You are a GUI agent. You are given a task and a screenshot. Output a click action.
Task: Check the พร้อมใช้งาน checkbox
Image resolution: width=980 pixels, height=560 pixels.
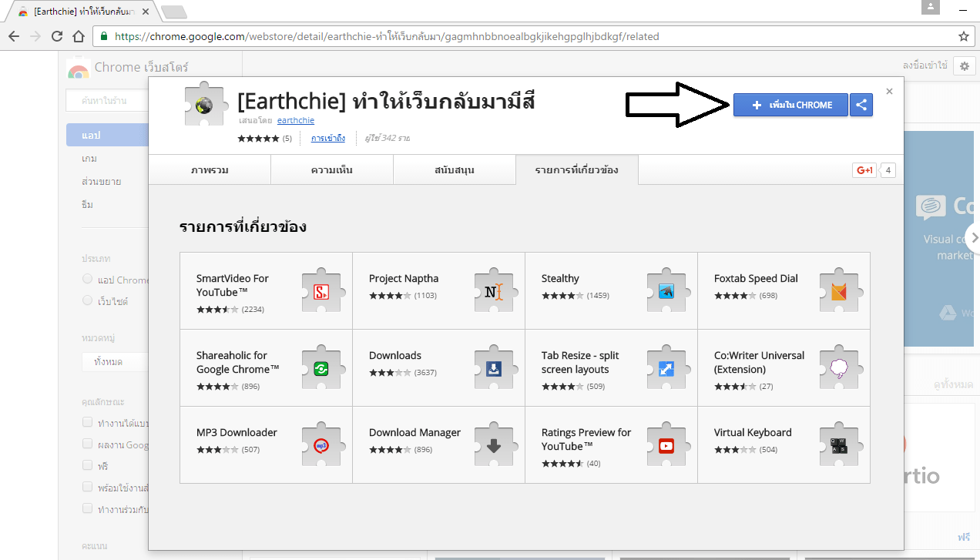pyautogui.click(x=88, y=487)
